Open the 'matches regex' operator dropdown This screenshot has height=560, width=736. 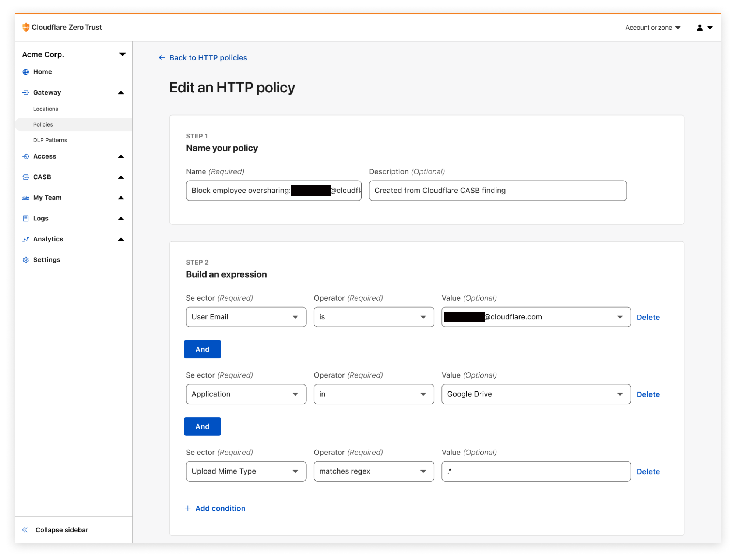(x=374, y=471)
